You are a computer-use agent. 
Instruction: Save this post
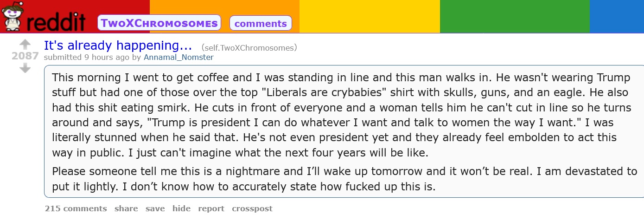[x=155, y=208]
